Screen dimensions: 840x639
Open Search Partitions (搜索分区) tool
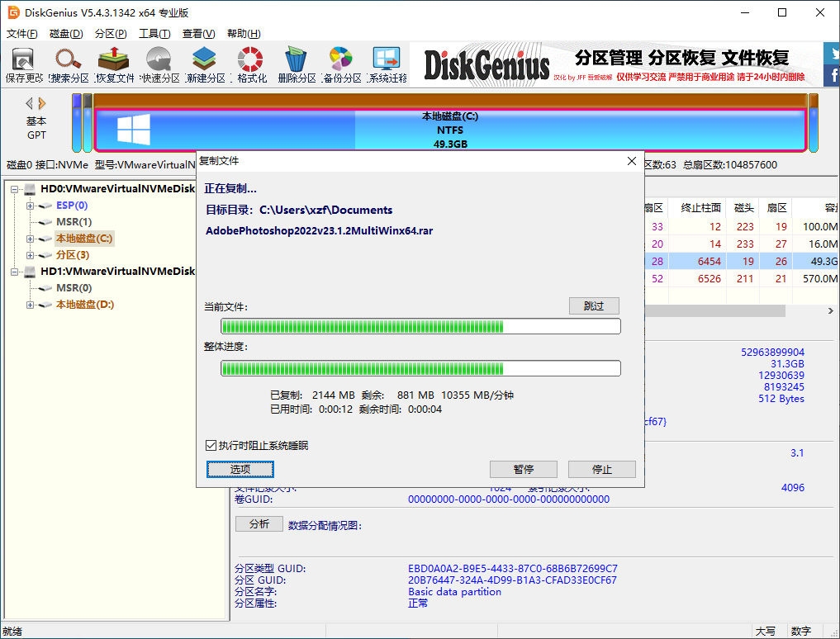(69, 65)
